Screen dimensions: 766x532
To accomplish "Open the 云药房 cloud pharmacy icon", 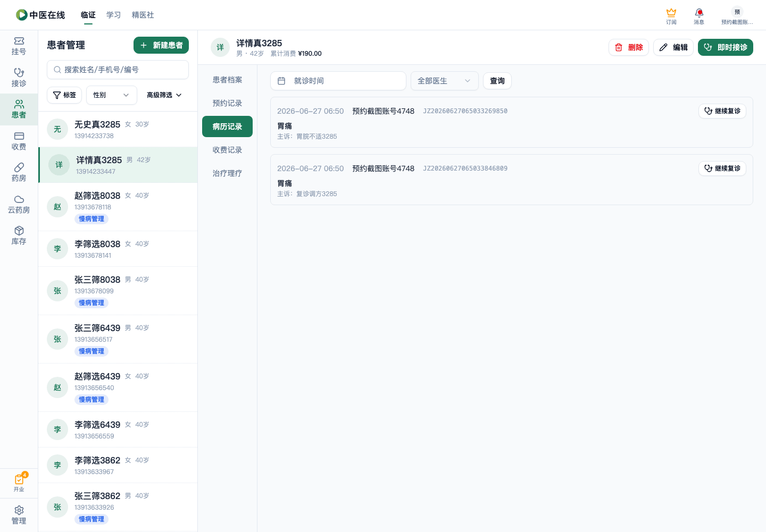I will [x=19, y=204].
